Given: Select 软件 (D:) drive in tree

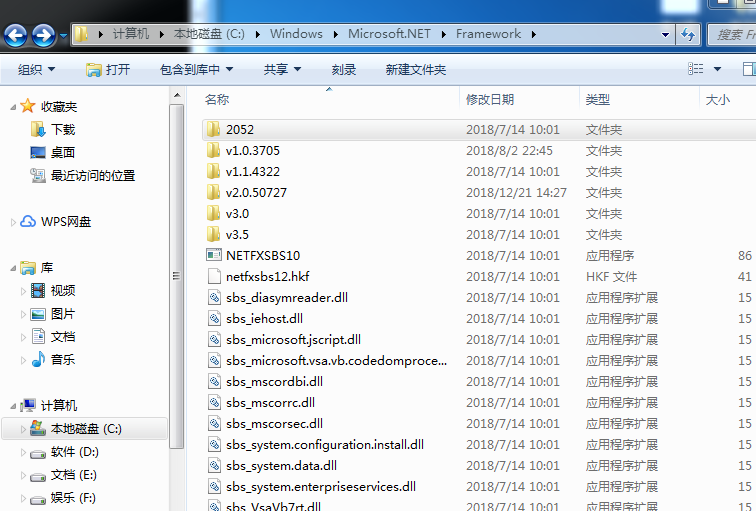Looking at the screenshot, I should 75,452.
